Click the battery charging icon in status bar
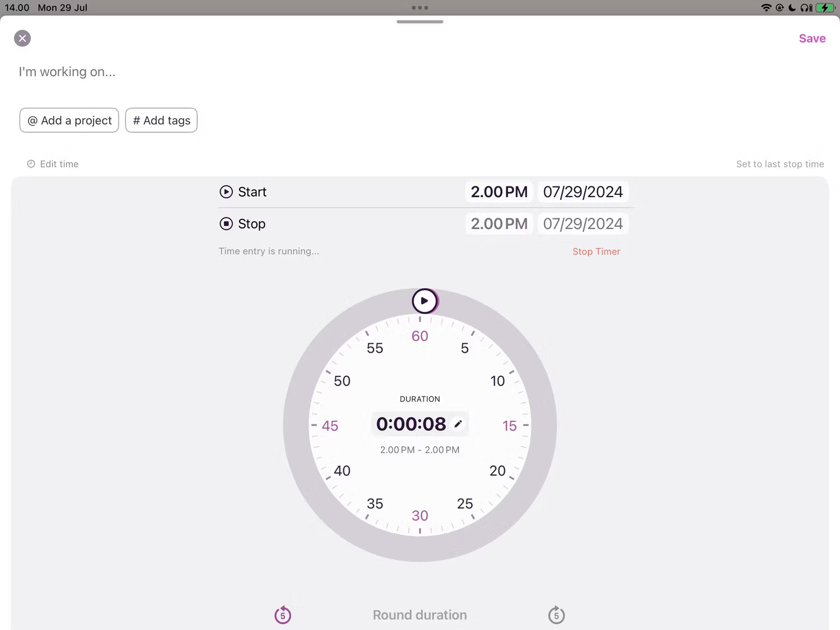840x630 pixels. tap(824, 7)
